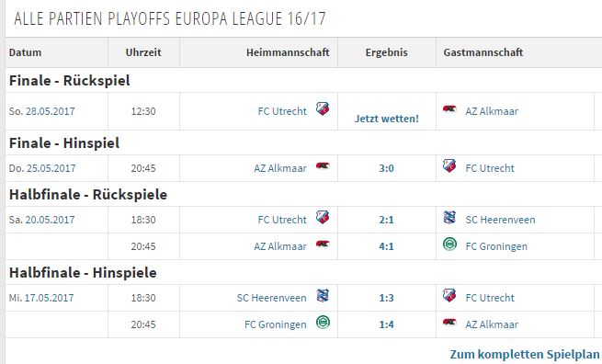Screen dimensions: 602x364
Task: Open the Jetzt wetten! betting link
Action: tap(386, 119)
